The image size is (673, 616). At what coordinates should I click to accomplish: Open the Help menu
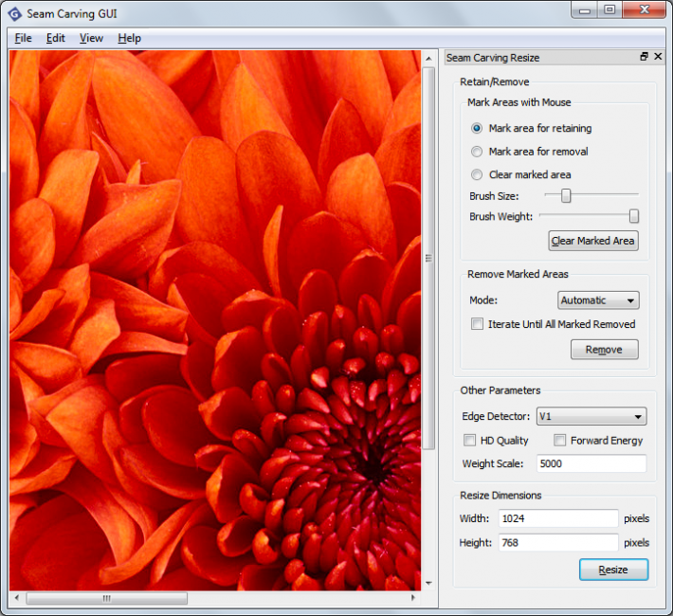point(129,38)
